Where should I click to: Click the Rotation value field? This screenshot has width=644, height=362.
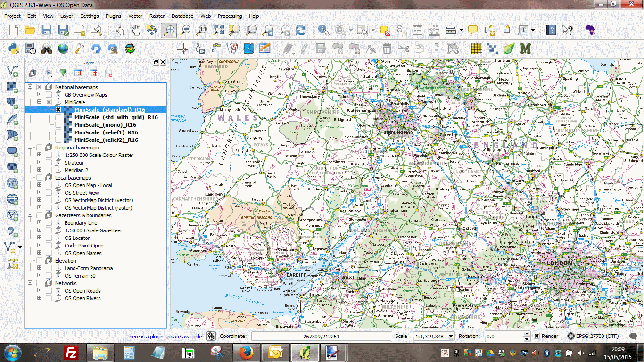pos(504,336)
